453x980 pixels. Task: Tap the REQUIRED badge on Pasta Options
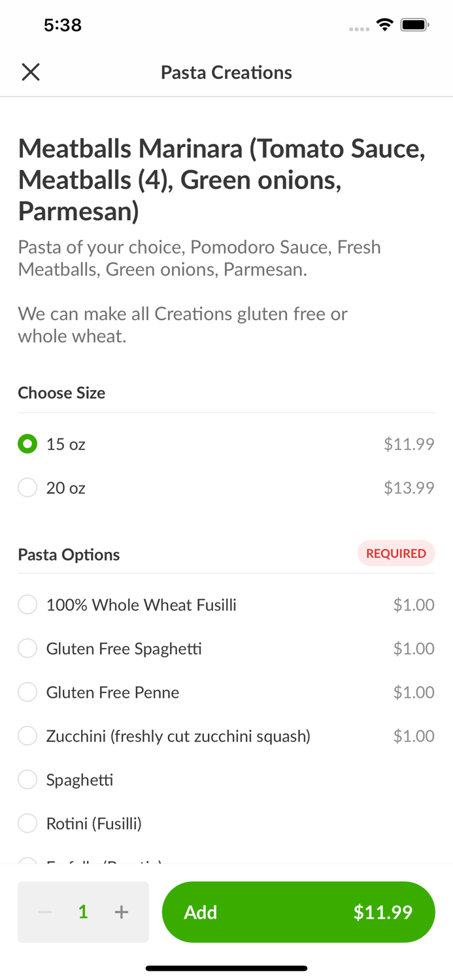click(396, 553)
